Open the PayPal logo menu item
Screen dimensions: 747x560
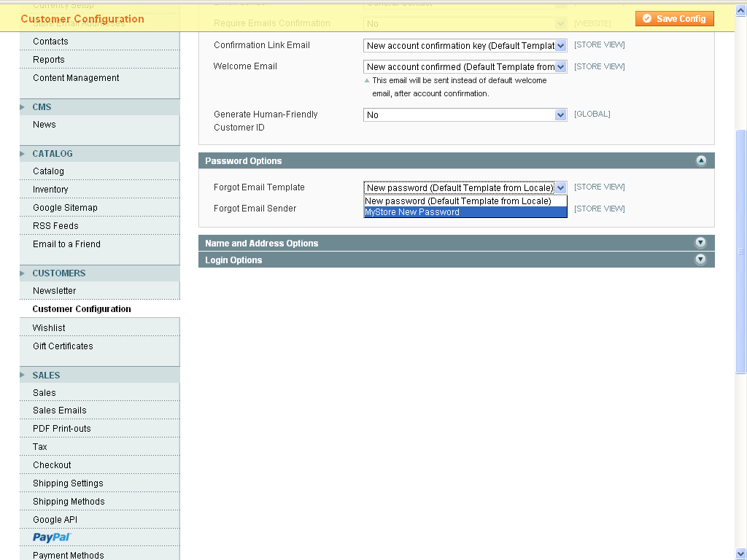pyautogui.click(x=52, y=537)
